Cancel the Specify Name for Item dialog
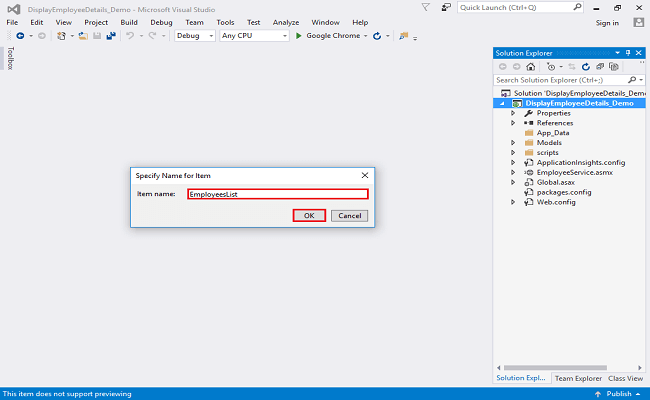 point(349,216)
